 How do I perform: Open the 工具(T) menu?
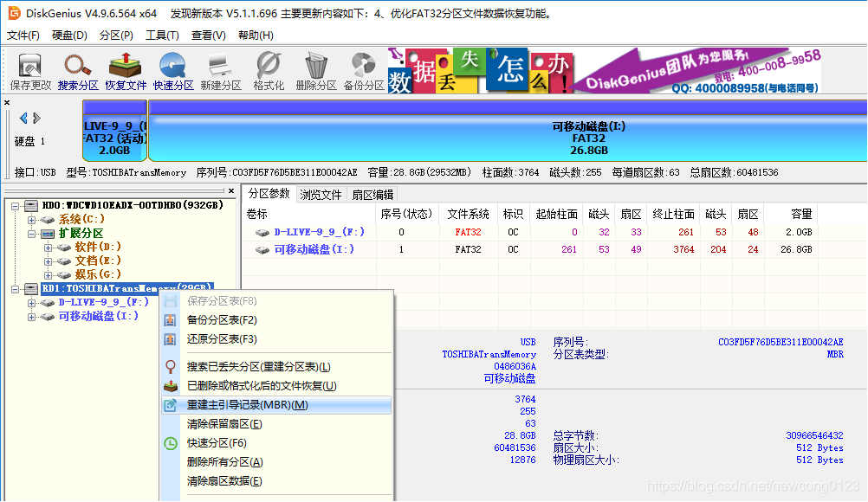pos(162,35)
